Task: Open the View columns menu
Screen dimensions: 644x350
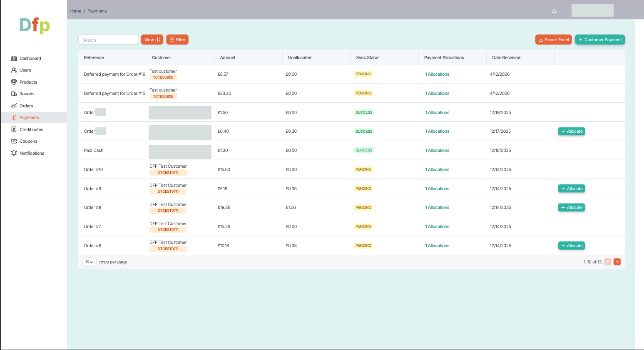Action: coord(152,40)
